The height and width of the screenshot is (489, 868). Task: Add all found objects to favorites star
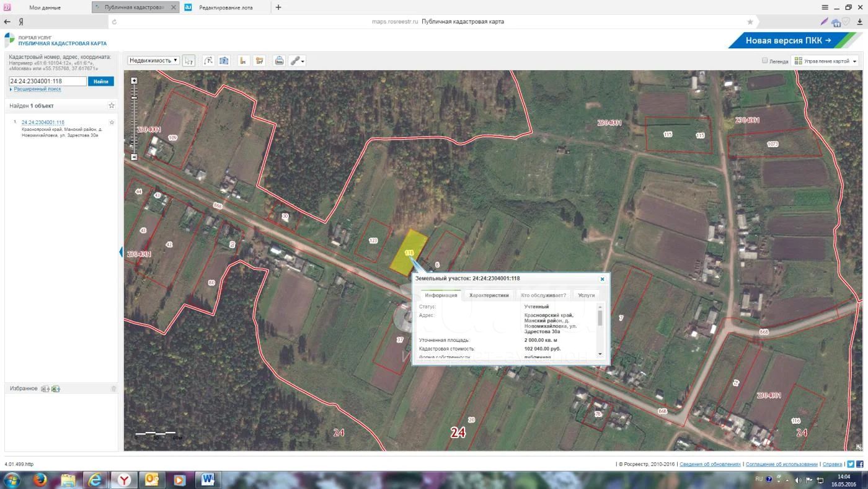pyautogui.click(x=112, y=106)
